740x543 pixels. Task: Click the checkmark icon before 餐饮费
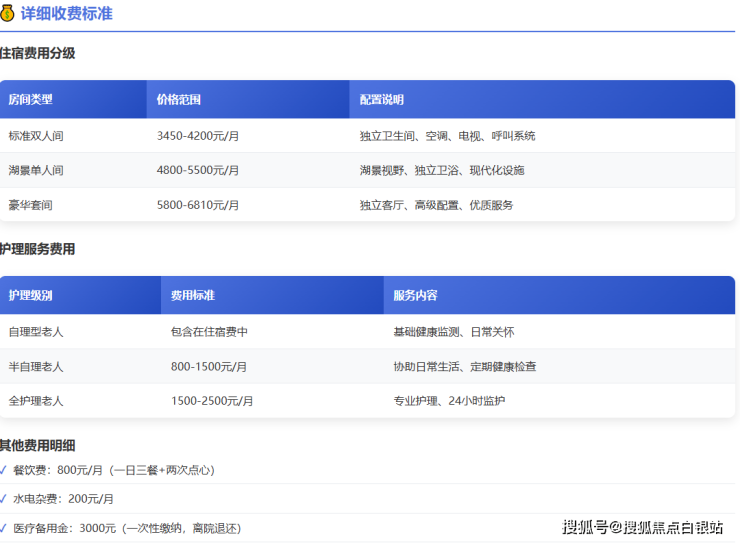point(4,469)
